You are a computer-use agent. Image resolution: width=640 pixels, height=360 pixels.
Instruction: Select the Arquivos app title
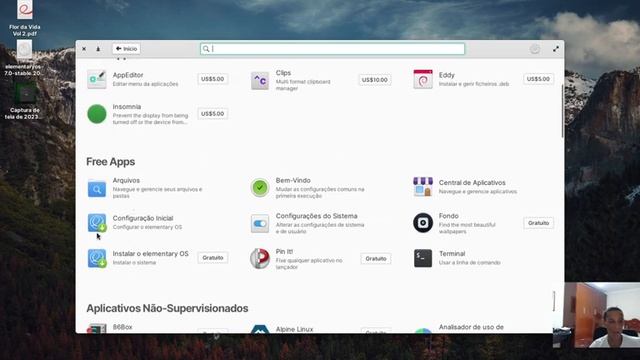[x=126, y=180]
